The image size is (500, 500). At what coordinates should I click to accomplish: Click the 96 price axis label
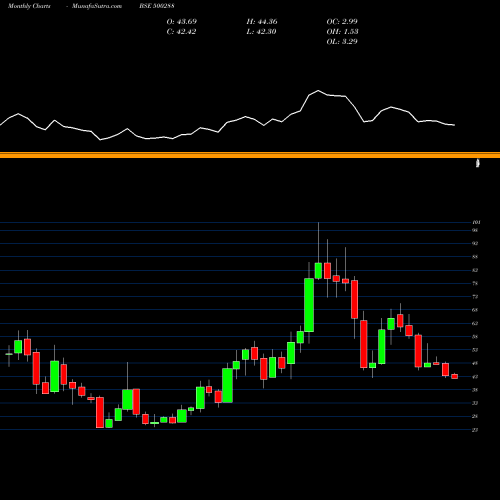[x=475, y=230]
